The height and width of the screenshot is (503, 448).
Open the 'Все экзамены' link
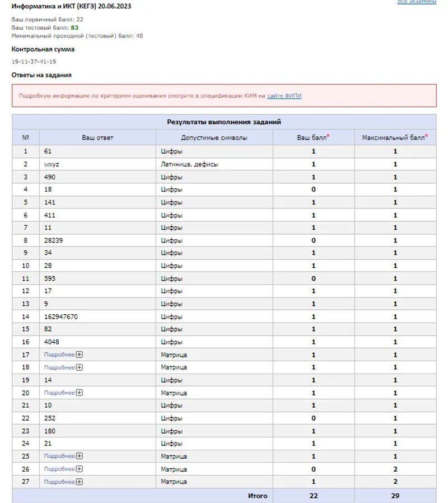(416, 2)
